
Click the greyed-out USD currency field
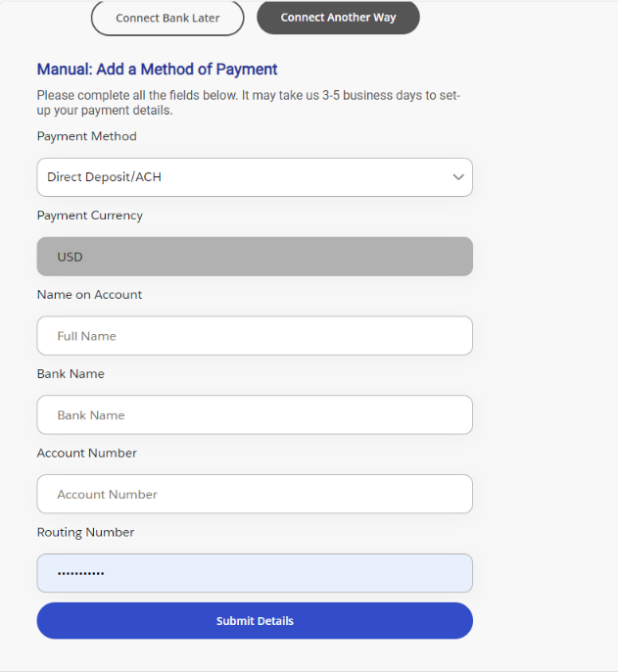[255, 257]
